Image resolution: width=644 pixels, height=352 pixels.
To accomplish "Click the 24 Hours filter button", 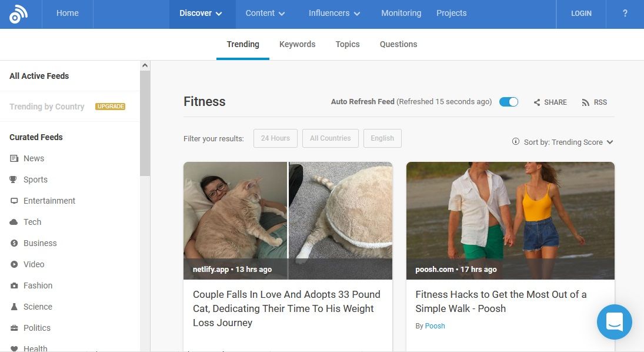I will point(275,138).
